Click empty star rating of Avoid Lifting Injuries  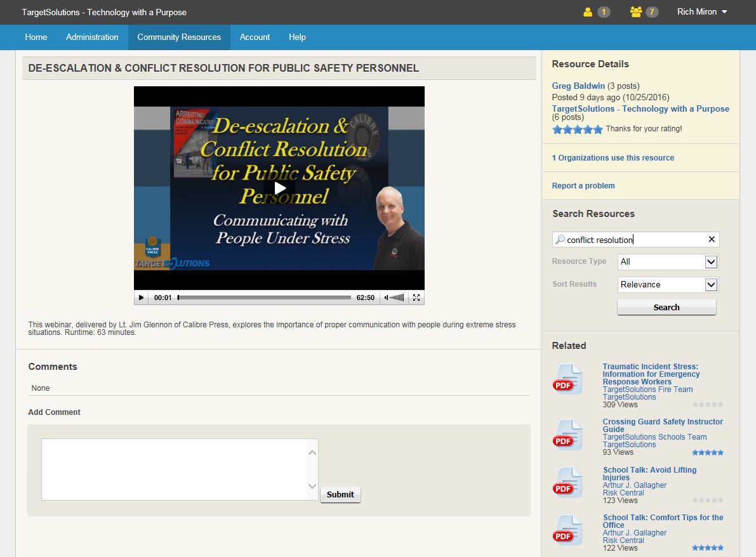coord(707,500)
